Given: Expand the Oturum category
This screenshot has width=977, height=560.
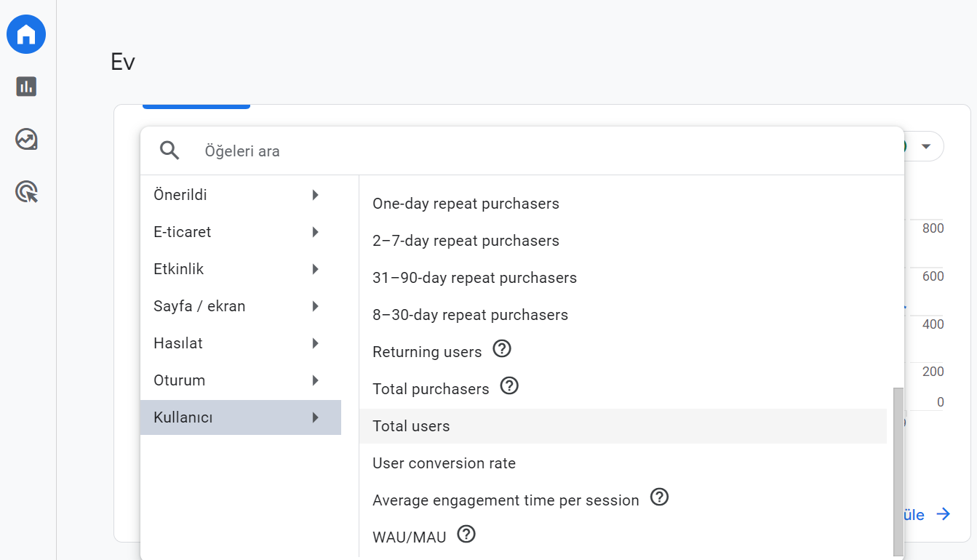Looking at the screenshot, I should click(x=241, y=380).
